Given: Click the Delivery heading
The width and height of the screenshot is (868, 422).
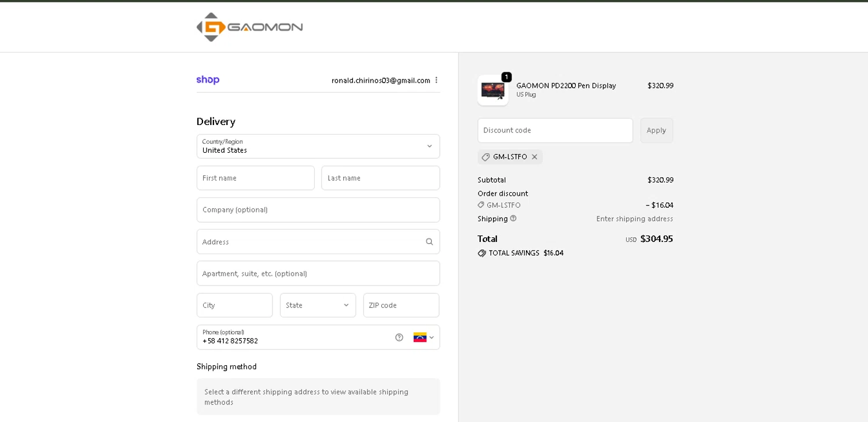Looking at the screenshot, I should pyautogui.click(x=216, y=122).
